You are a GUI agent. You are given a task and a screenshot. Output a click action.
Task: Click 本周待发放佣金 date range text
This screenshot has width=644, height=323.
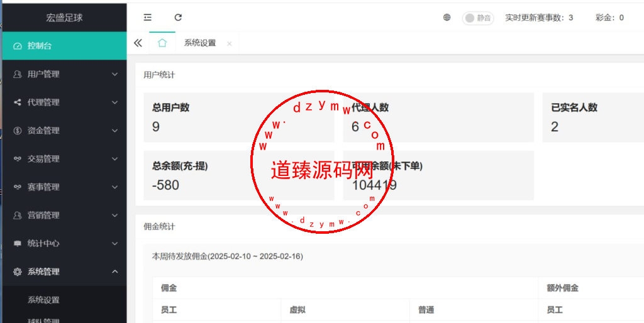tap(228, 256)
